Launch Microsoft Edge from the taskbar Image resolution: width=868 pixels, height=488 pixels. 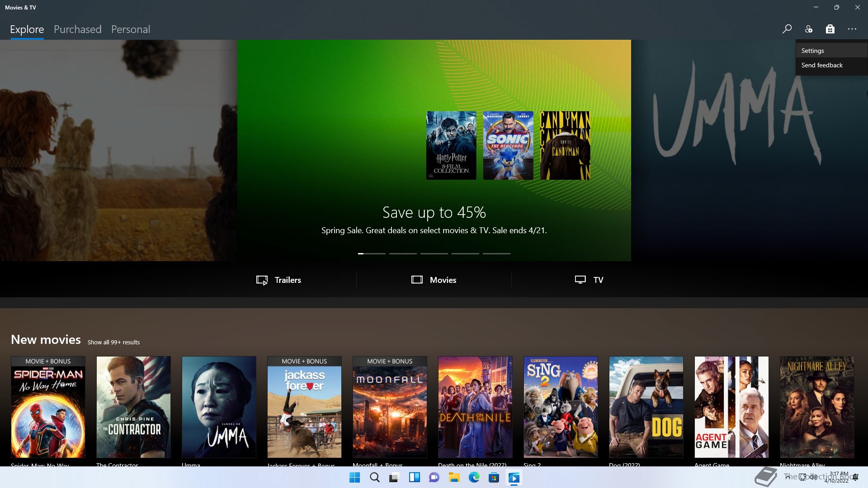click(x=474, y=477)
